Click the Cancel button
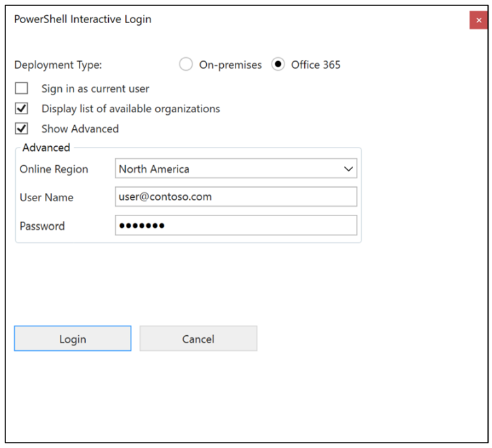 [198, 339]
